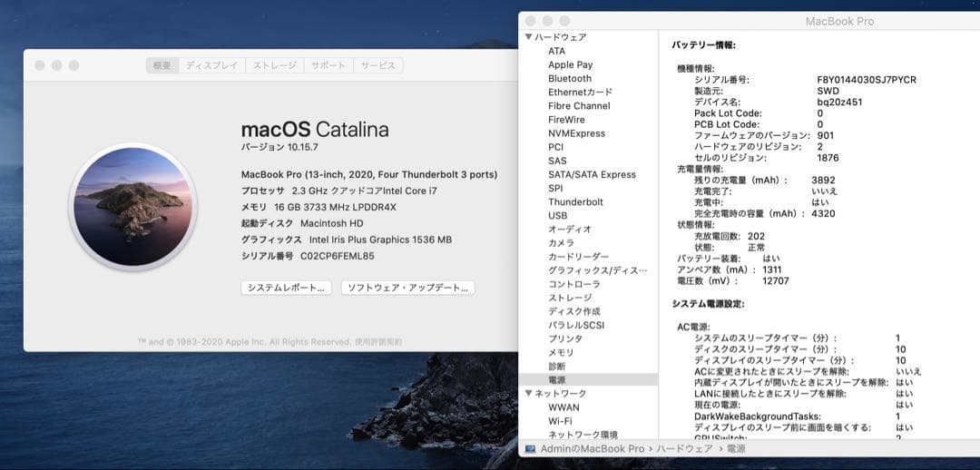Click the remaining charge value 3892
Image resolution: width=980 pixels, height=470 pixels.
(823, 180)
